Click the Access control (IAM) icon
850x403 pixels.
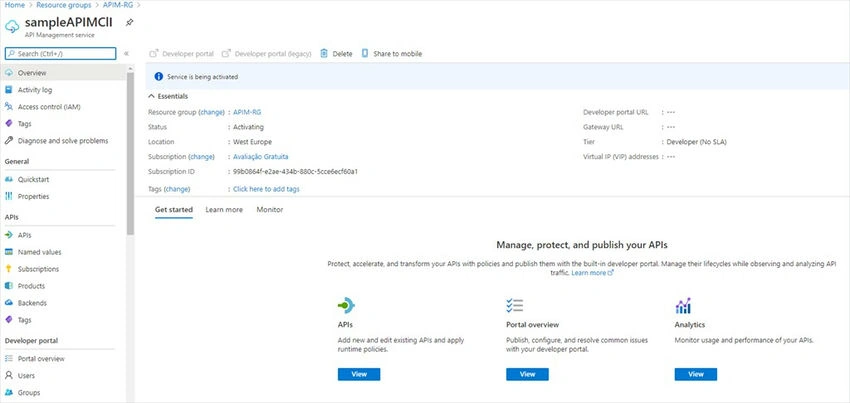(x=9, y=107)
